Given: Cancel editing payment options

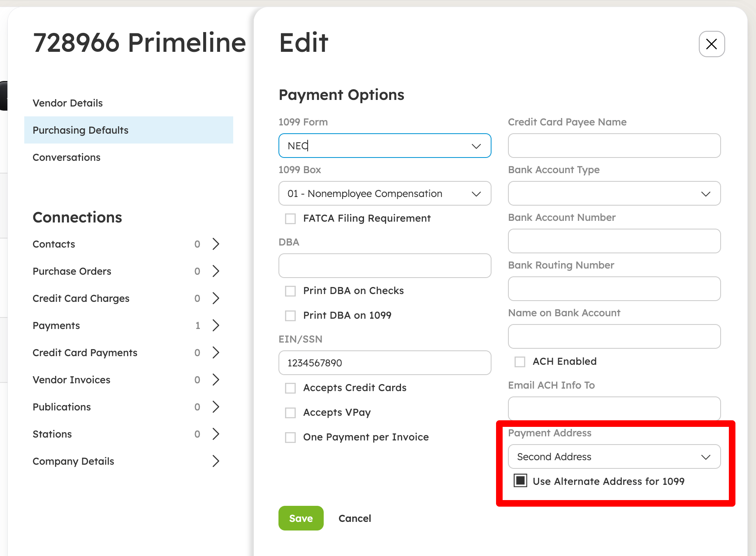Looking at the screenshot, I should [355, 518].
